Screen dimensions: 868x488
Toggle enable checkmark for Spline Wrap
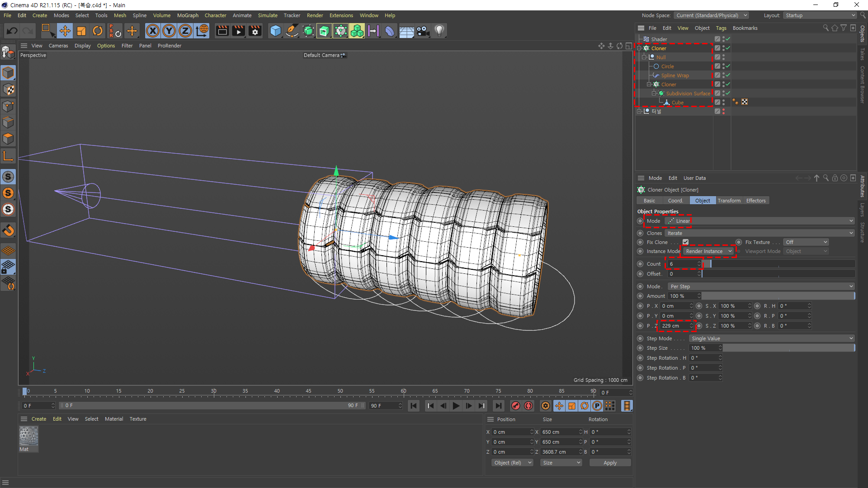(728, 75)
